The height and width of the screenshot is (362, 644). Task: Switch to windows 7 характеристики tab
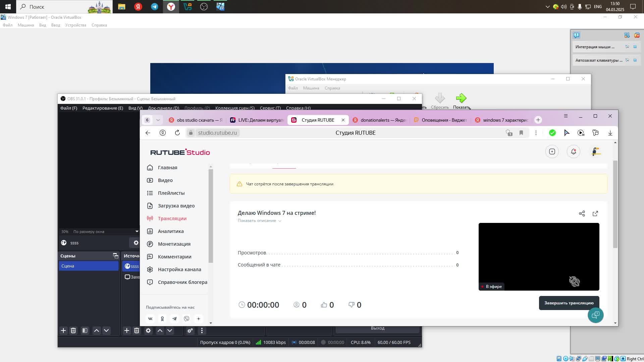pyautogui.click(x=502, y=120)
